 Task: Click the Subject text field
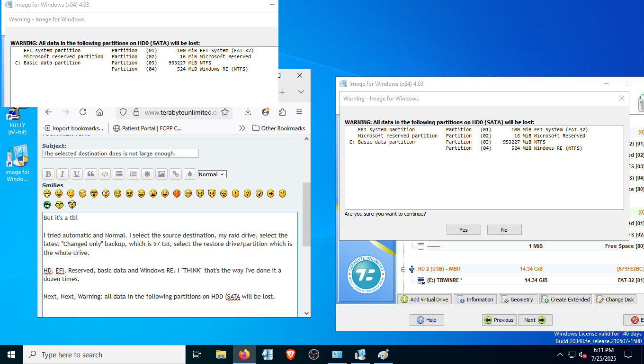coord(120,154)
